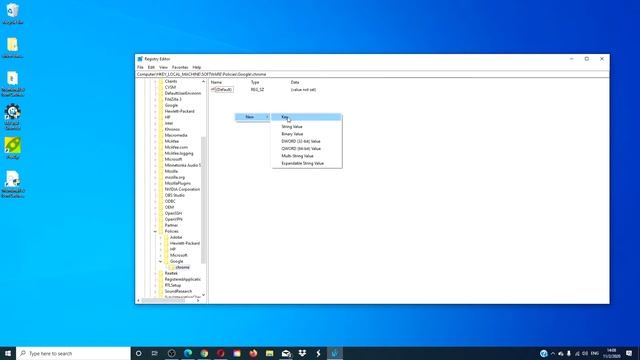
Task: Click the taskbar search box
Action: [73, 353]
